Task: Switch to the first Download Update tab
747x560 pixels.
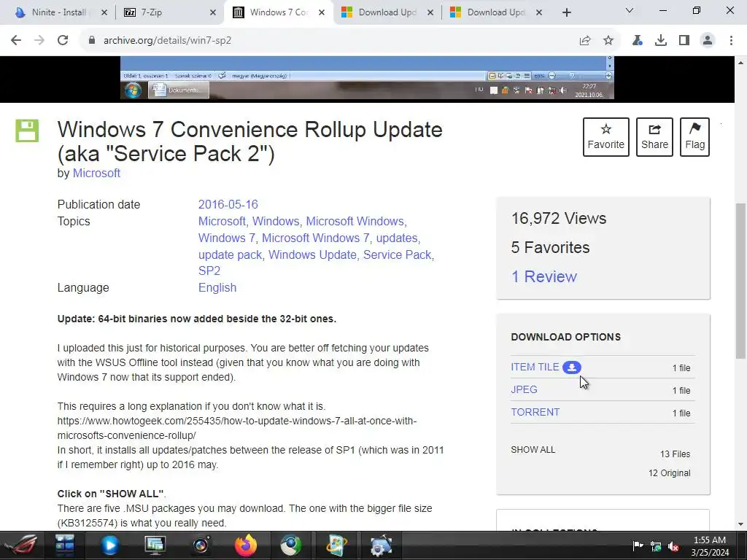Action: [387, 12]
